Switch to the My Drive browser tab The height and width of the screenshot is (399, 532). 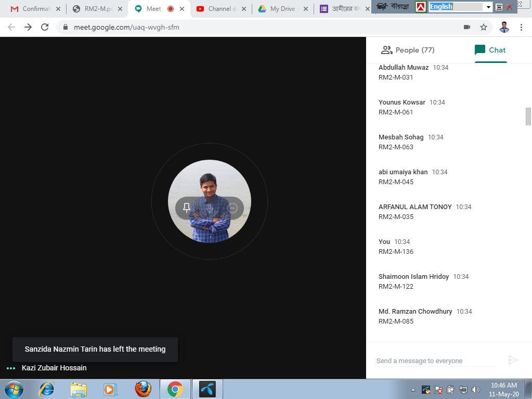pos(282,9)
